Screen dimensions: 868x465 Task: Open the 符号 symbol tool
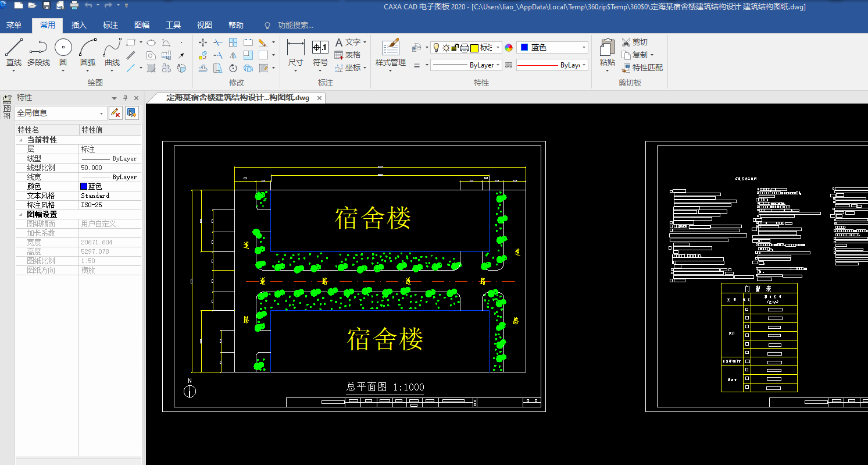(x=320, y=54)
